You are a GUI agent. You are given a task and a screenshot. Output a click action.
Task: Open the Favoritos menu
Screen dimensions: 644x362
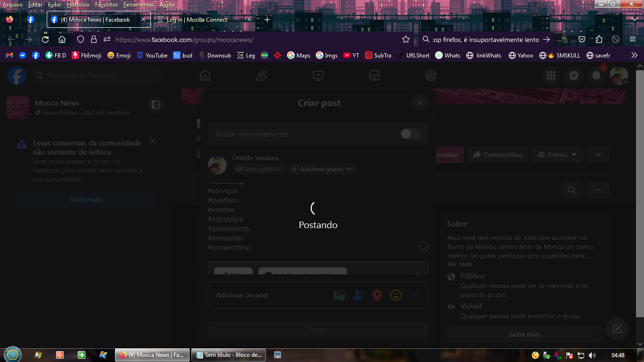click(107, 4)
